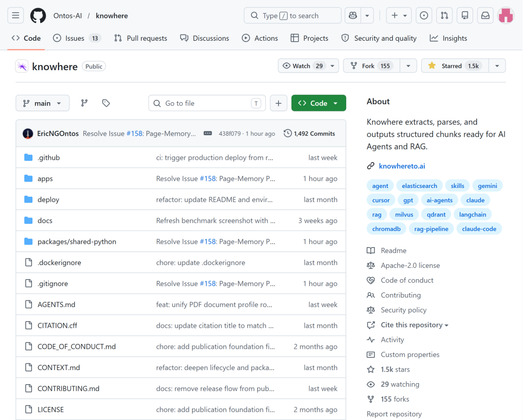Open the Watch notifications dropdown

point(308,66)
